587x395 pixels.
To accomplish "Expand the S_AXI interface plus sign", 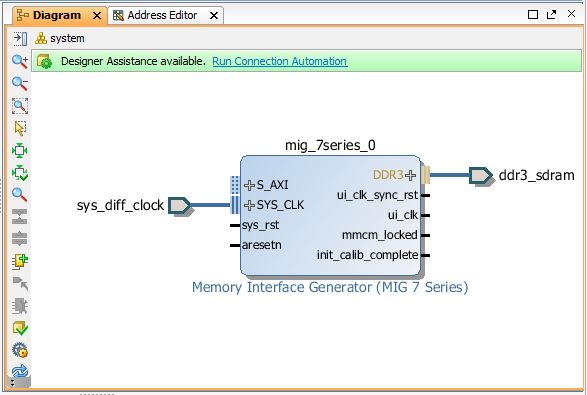I will tap(249, 185).
